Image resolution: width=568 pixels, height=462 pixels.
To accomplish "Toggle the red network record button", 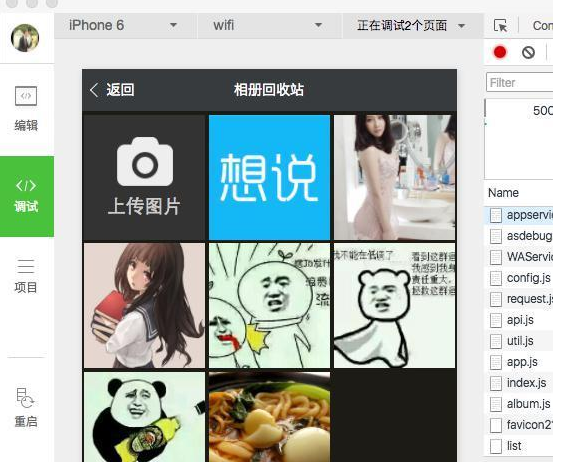I will (x=500, y=52).
